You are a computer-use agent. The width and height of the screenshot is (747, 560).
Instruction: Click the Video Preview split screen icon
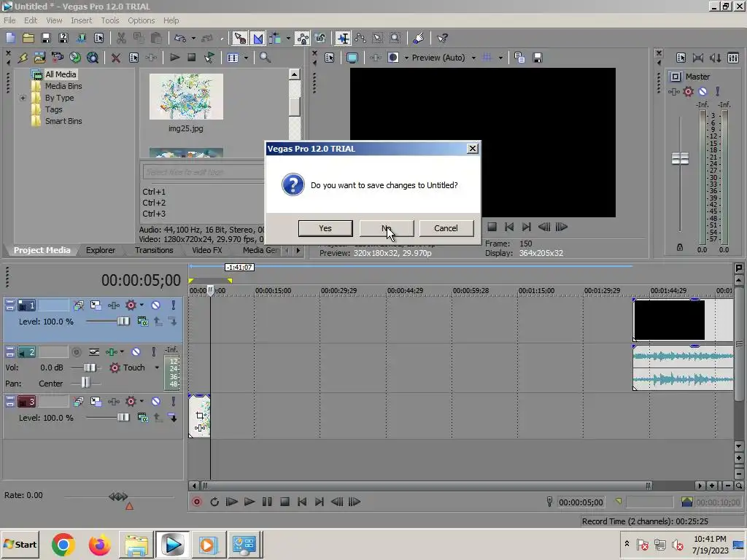[x=393, y=58]
